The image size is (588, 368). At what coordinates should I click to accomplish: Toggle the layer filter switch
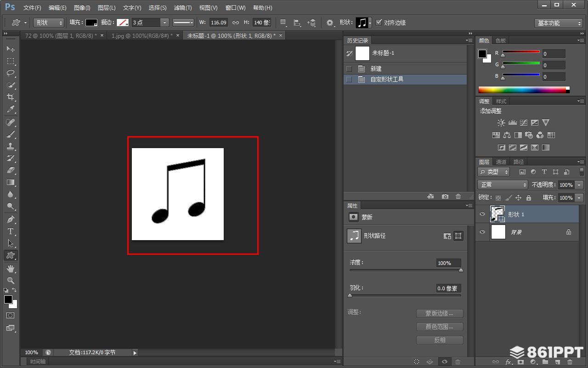[582, 172]
